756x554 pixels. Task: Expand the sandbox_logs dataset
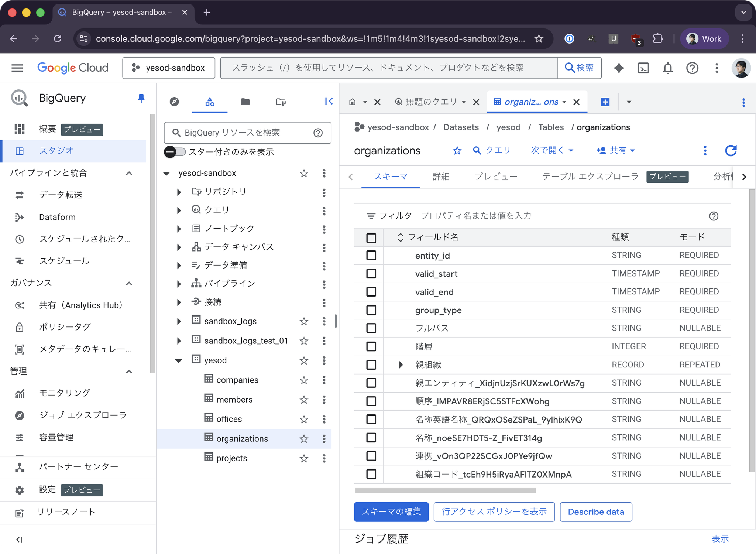pyautogui.click(x=179, y=321)
